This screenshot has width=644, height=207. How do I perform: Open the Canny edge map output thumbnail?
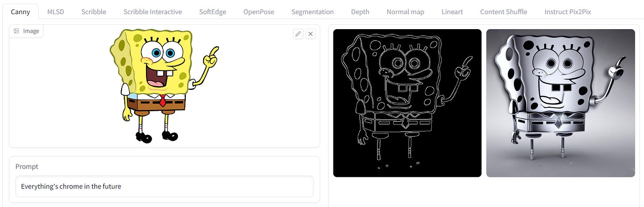407,103
